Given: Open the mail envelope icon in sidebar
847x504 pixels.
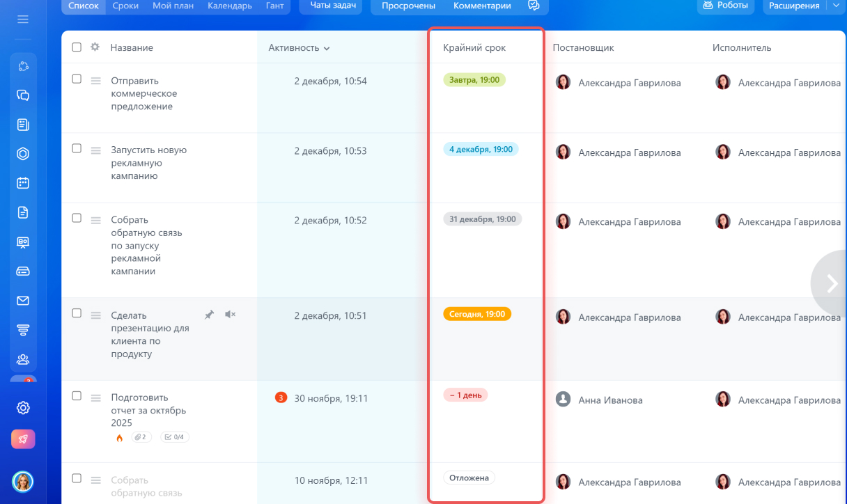Looking at the screenshot, I should tap(23, 301).
